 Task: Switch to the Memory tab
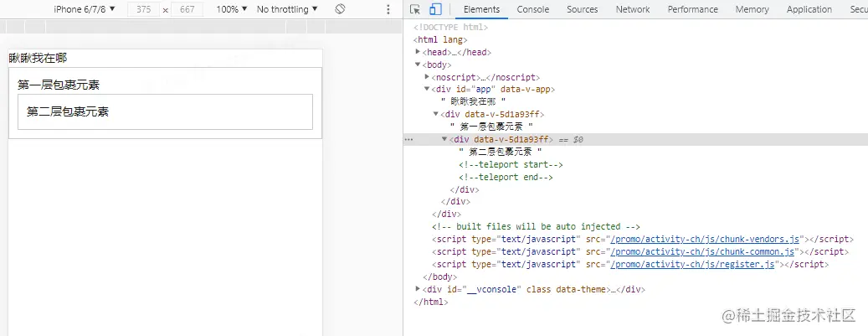[752, 9]
